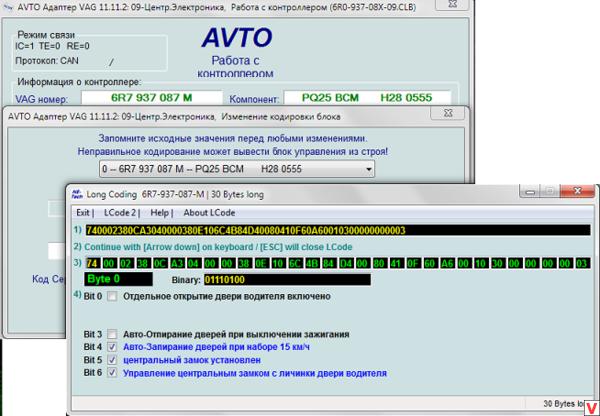Select byte cell with value 4B
The height and width of the screenshot is (416, 600).
click(311, 263)
